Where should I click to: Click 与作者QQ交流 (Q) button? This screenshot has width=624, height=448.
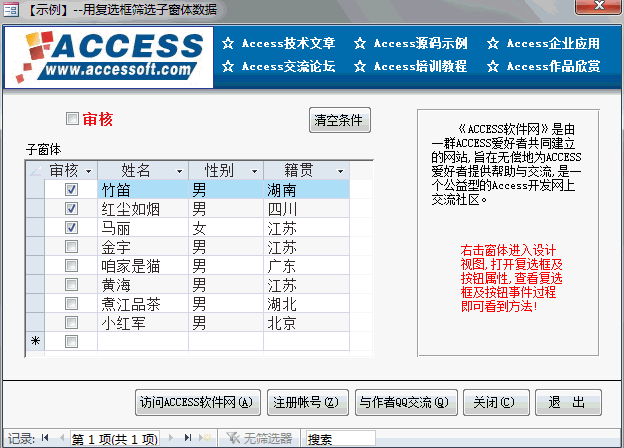point(406,403)
